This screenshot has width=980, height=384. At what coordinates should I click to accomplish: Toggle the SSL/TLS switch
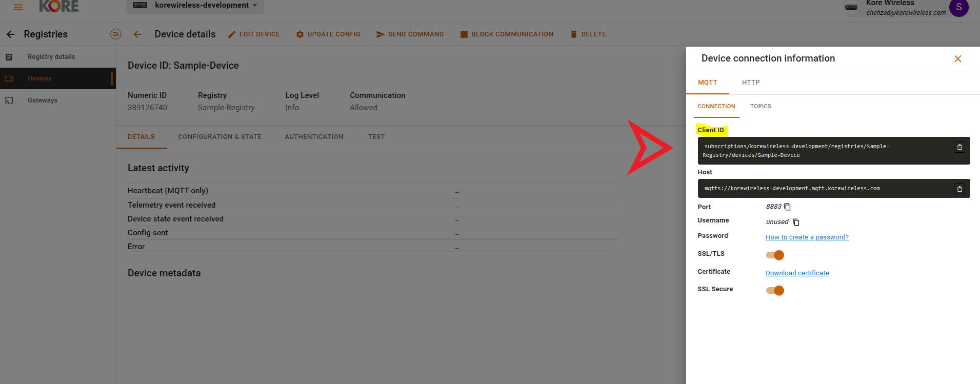coord(775,255)
